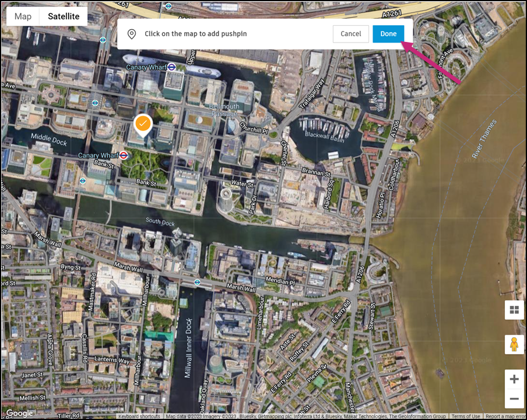Click the Limeharbour road label
Image resolution: width=527 pixels, height=420 pixels.
(260, 313)
